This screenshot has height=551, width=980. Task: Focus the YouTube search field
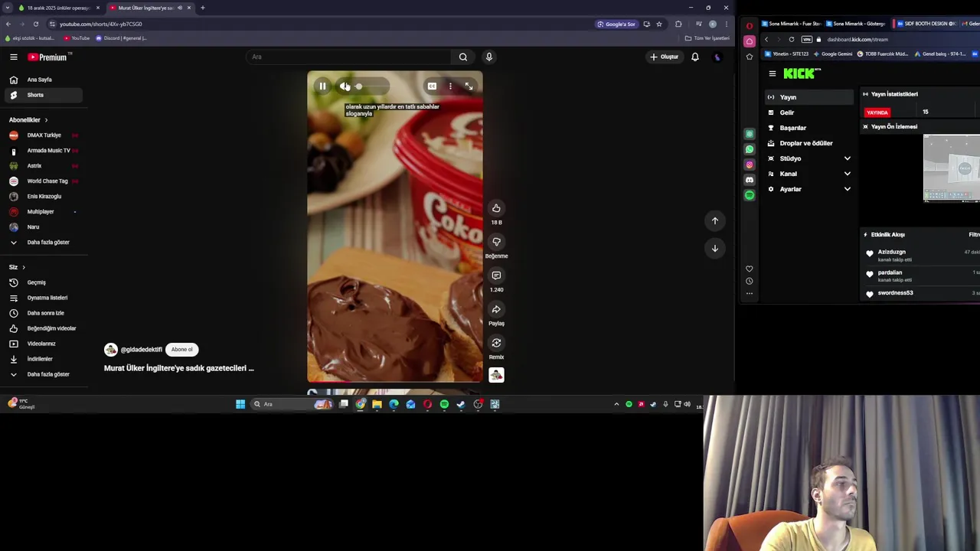tap(348, 57)
